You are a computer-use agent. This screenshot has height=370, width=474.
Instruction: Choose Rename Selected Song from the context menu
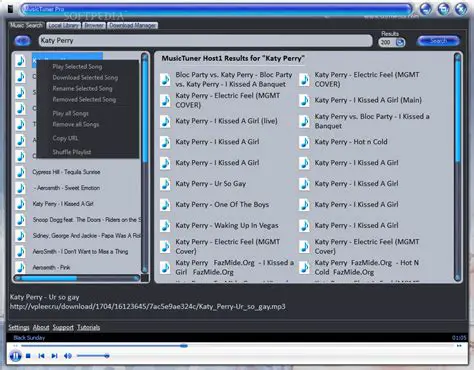(x=82, y=89)
